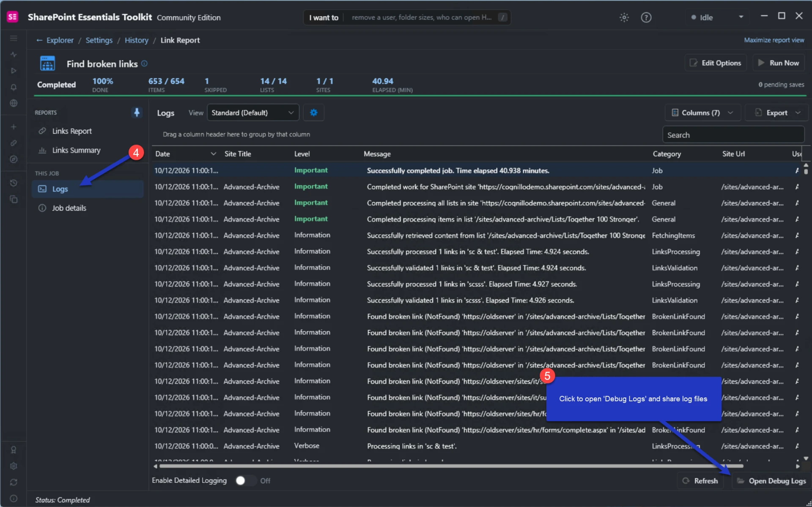Click the copy squares sidebar icon

(x=14, y=199)
